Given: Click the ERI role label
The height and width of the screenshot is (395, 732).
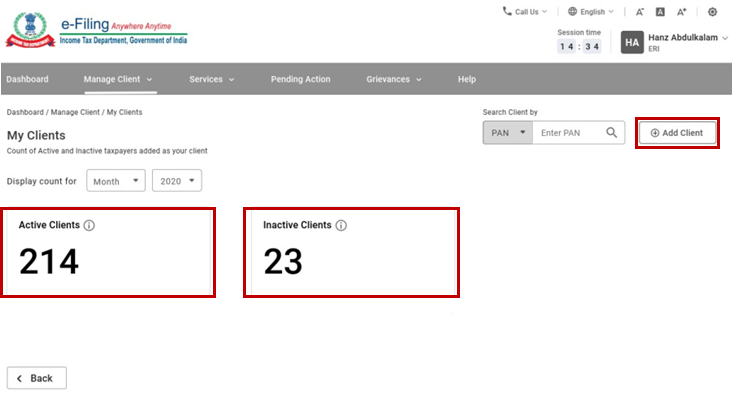Looking at the screenshot, I should (x=654, y=49).
